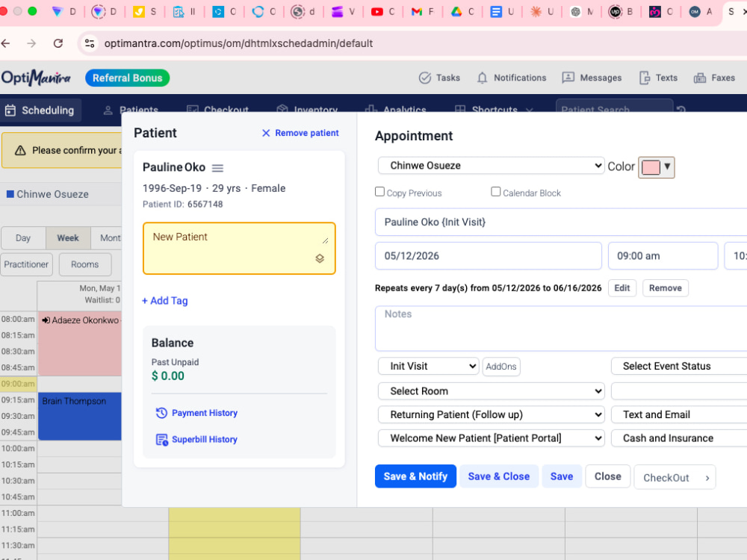Click the browser back arrow
This screenshot has height=560, width=747.
click(x=6, y=43)
